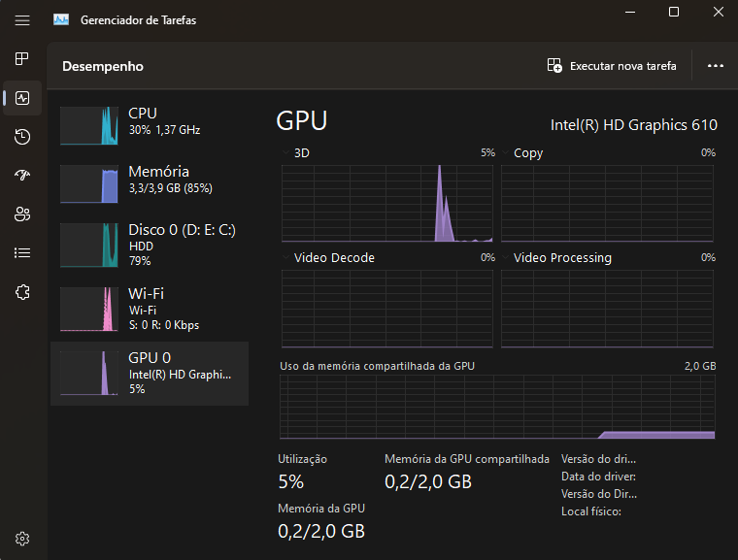This screenshot has height=560, width=738.
Task: Click Memória da GPU compartilhada value
Action: (x=428, y=481)
